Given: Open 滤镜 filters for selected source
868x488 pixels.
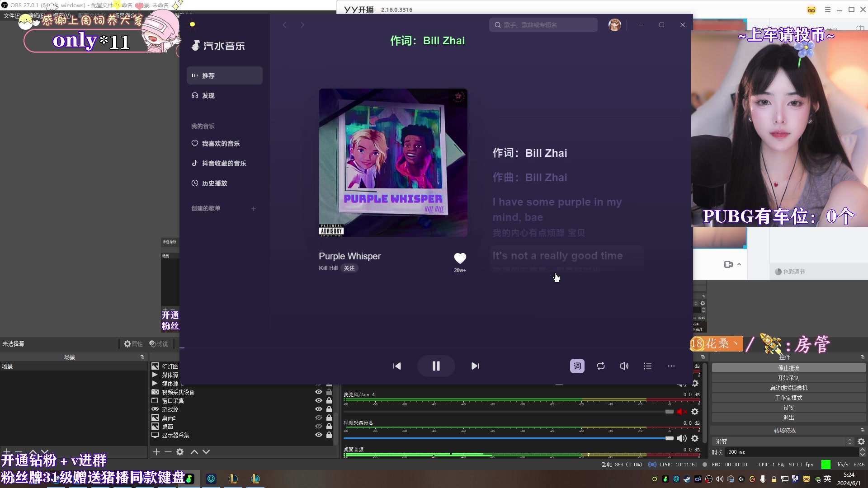Looking at the screenshot, I should tap(159, 344).
